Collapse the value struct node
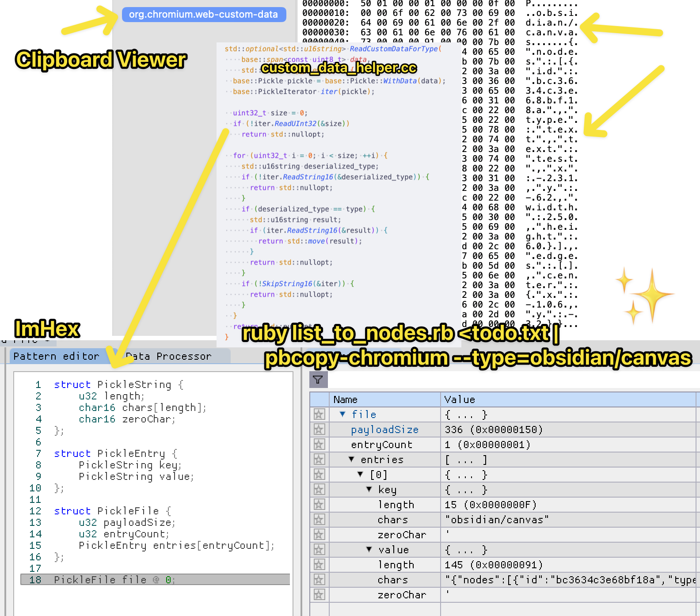The width and height of the screenshot is (700, 616). pos(369,549)
